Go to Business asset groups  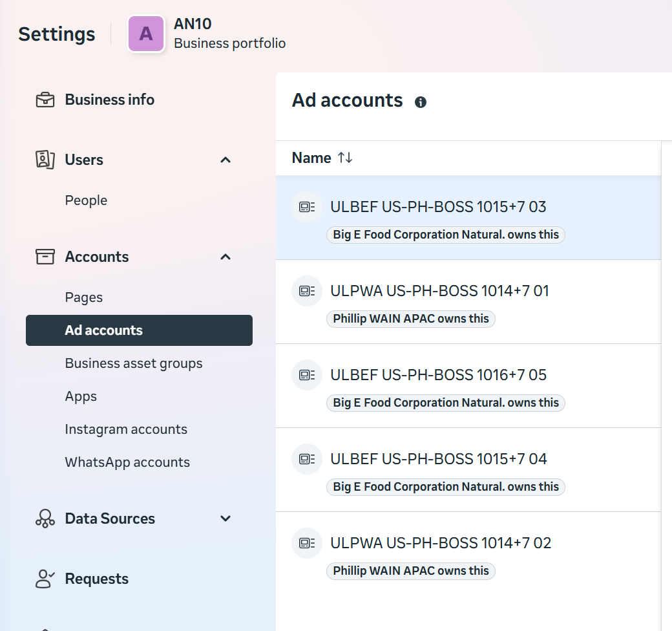click(134, 363)
